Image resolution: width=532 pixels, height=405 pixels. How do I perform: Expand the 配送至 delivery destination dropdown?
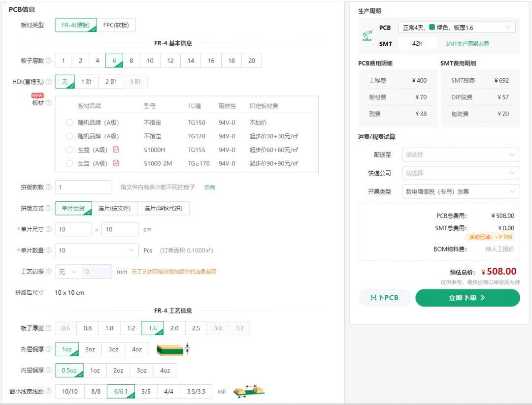click(461, 155)
